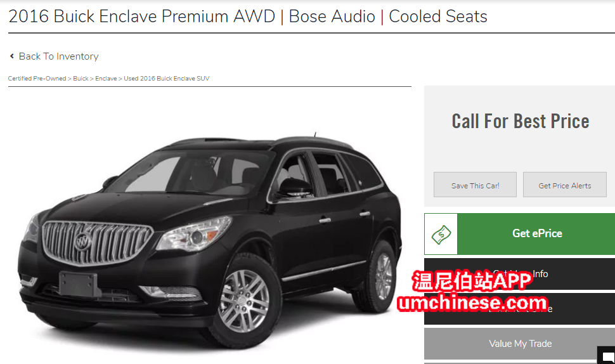This screenshot has height=364, width=615.
Task: Click the umchinese.com watermark text
Action: point(472,302)
